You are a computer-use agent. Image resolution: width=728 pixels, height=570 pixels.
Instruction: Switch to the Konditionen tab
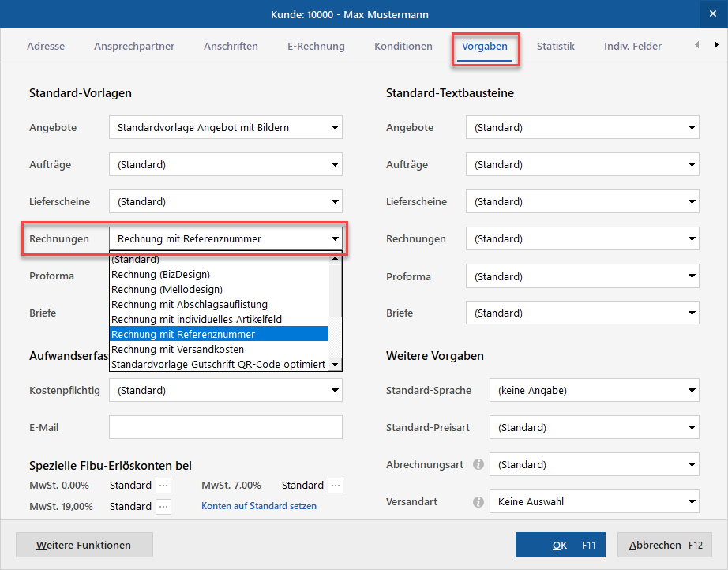coord(403,47)
